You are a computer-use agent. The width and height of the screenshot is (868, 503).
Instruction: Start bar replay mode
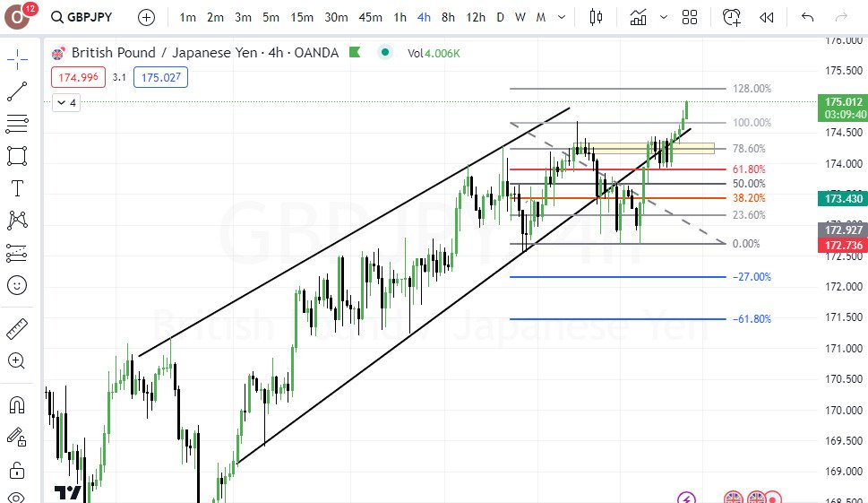(x=767, y=17)
